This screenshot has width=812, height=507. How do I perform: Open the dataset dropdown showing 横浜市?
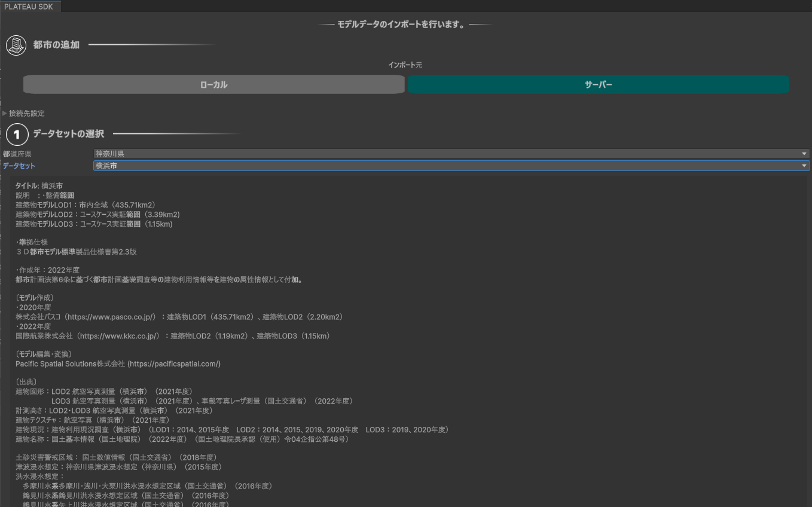click(448, 166)
